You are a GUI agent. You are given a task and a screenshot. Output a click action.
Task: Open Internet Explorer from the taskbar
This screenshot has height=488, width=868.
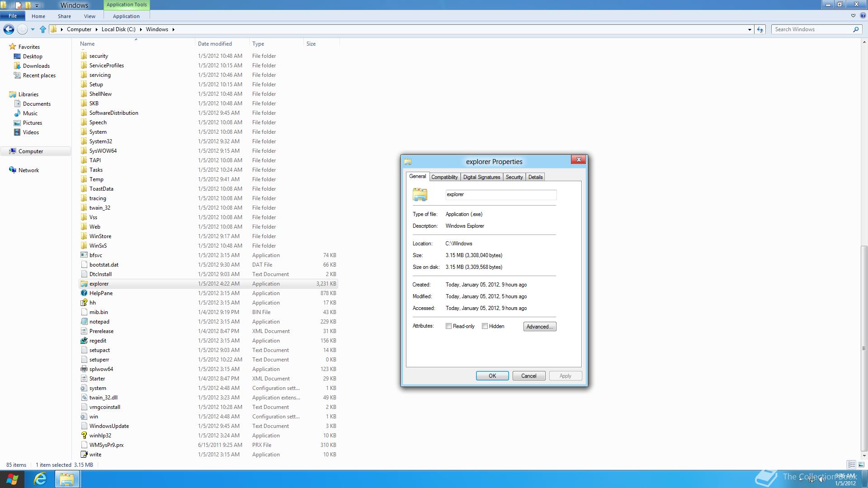pos(40,479)
